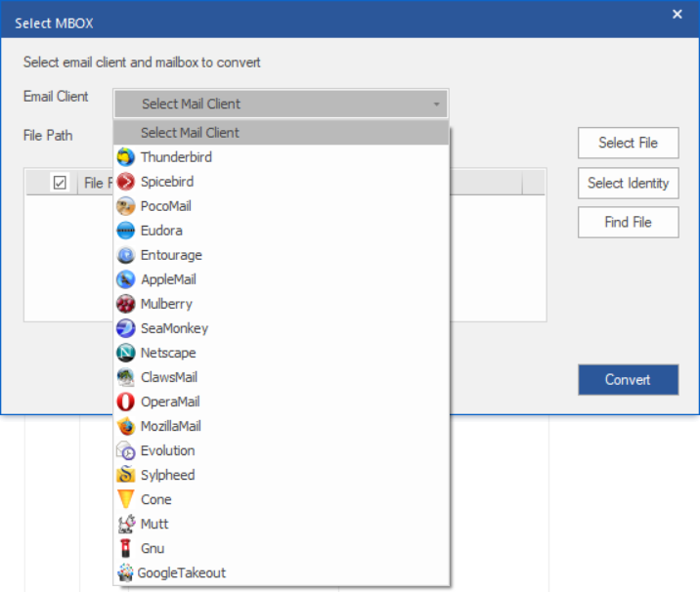Select the Cone list entry
The height and width of the screenshot is (593, 700).
[x=282, y=499]
